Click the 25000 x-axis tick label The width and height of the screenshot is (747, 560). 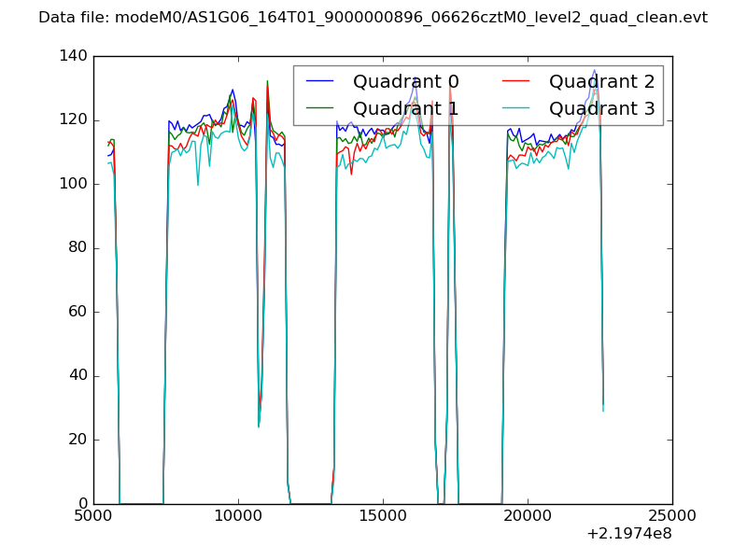click(x=672, y=516)
